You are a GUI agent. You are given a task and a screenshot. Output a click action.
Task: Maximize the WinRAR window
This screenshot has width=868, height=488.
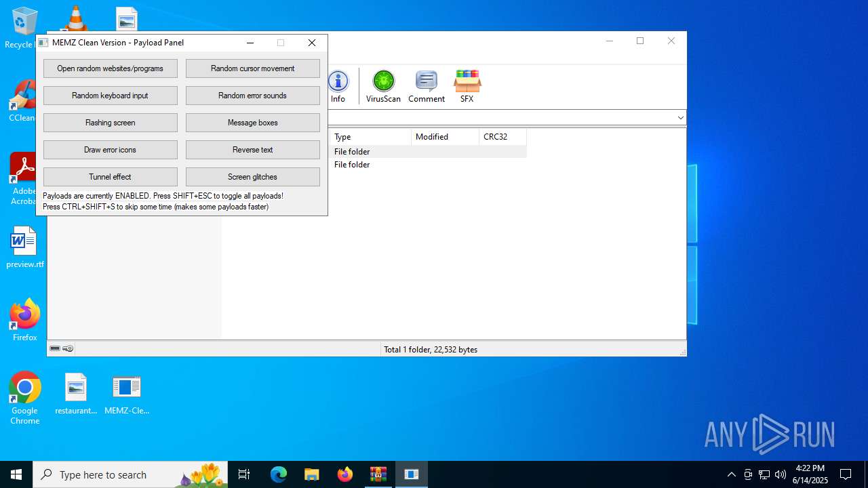[x=640, y=41]
